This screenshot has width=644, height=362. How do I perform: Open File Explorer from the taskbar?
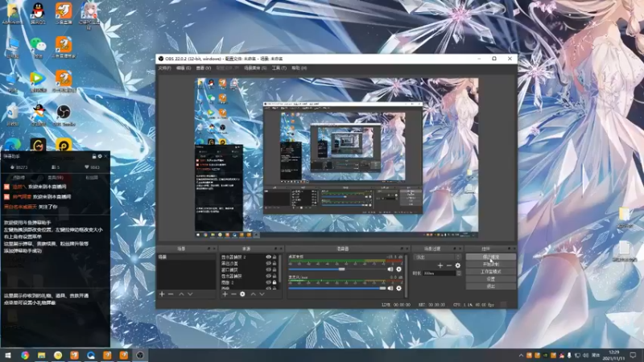click(x=42, y=355)
